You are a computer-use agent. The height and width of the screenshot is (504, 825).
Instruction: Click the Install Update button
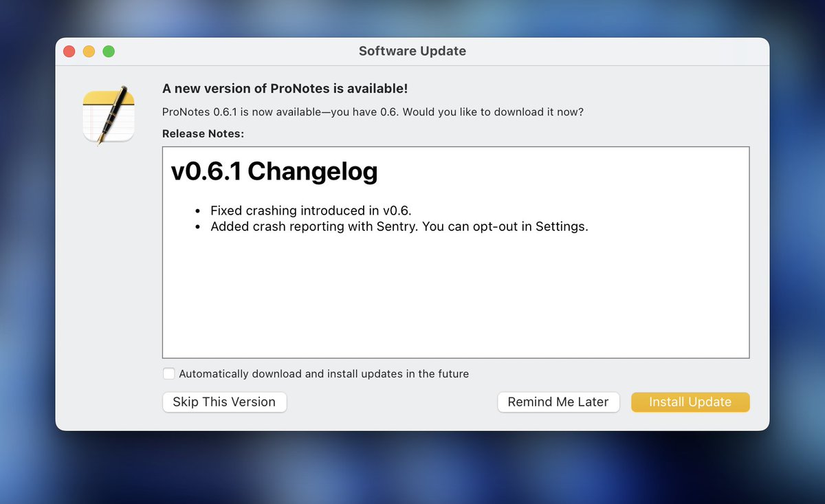[x=690, y=402]
